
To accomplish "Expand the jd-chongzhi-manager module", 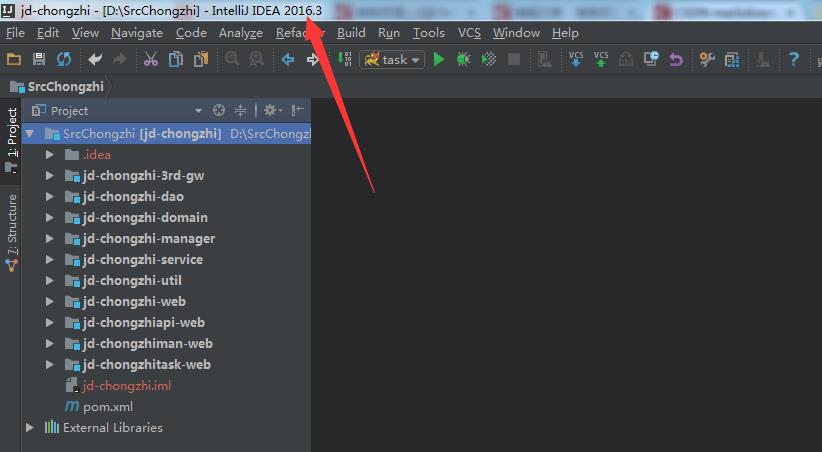I will [x=50, y=239].
